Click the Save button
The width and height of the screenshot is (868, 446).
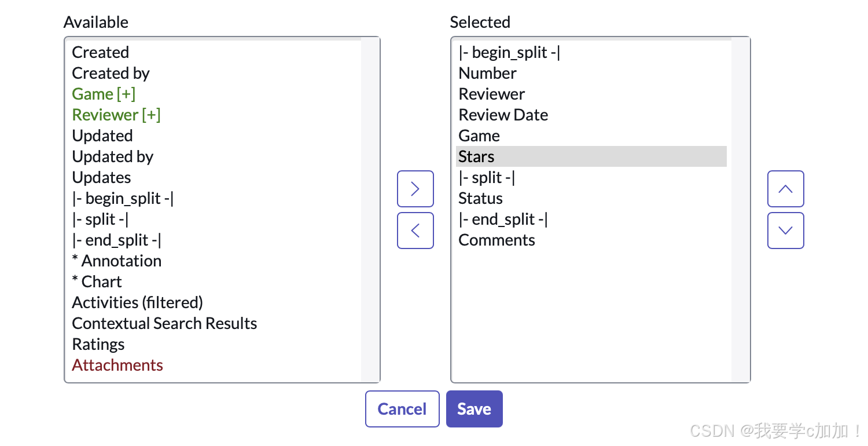coord(474,409)
